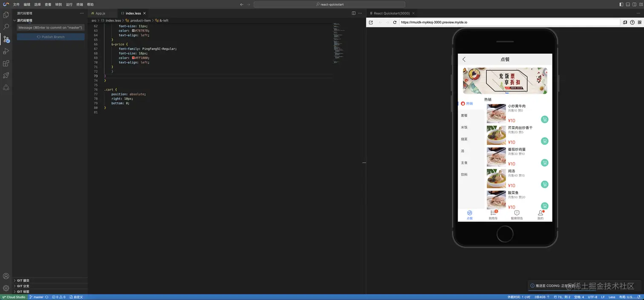Screen dimensions: 644x300
Task: Add 鸡汤 to cart via cart icon
Action: (x=544, y=184)
